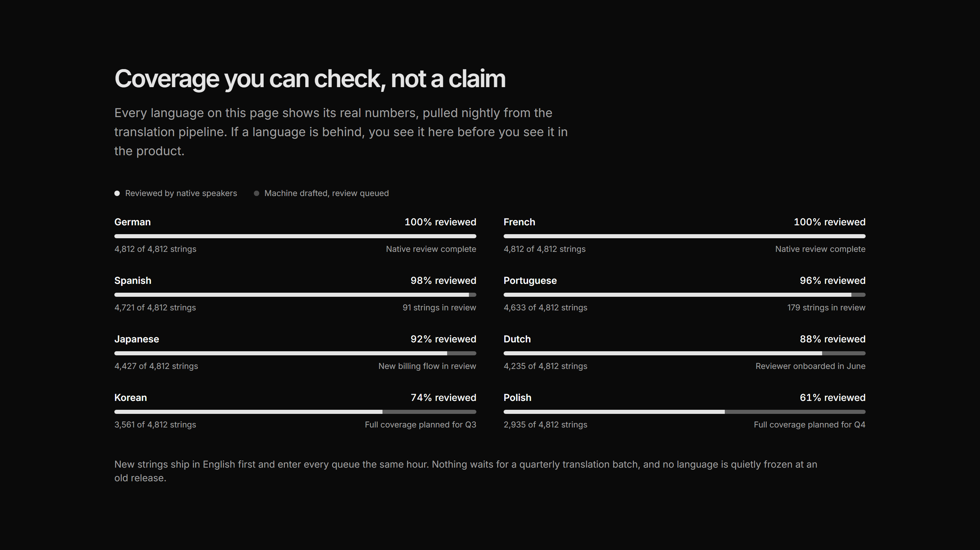Click German's '4,812 of 4,812 strings' count
The width and height of the screenshot is (980, 550).
155,249
